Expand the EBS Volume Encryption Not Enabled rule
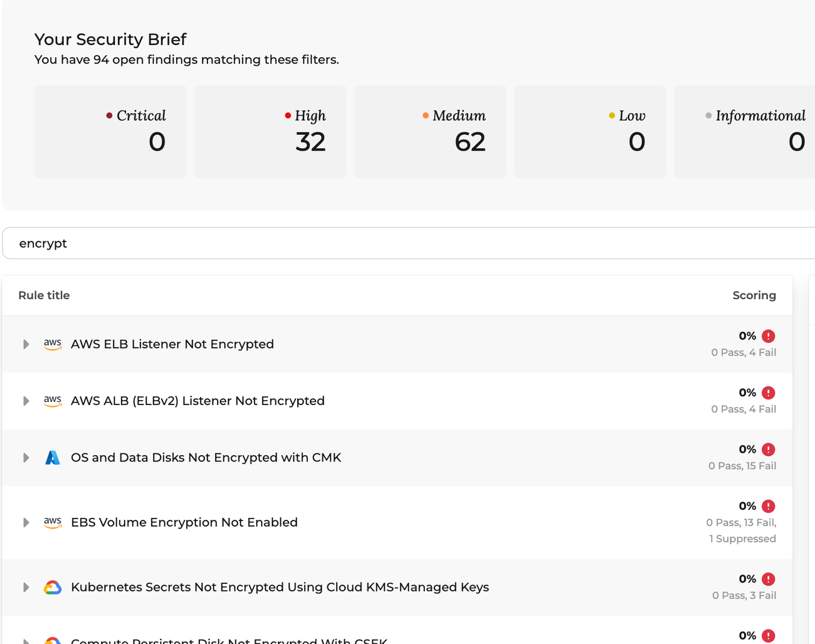This screenshot has height=644, width=815. (x=26, y=522)
